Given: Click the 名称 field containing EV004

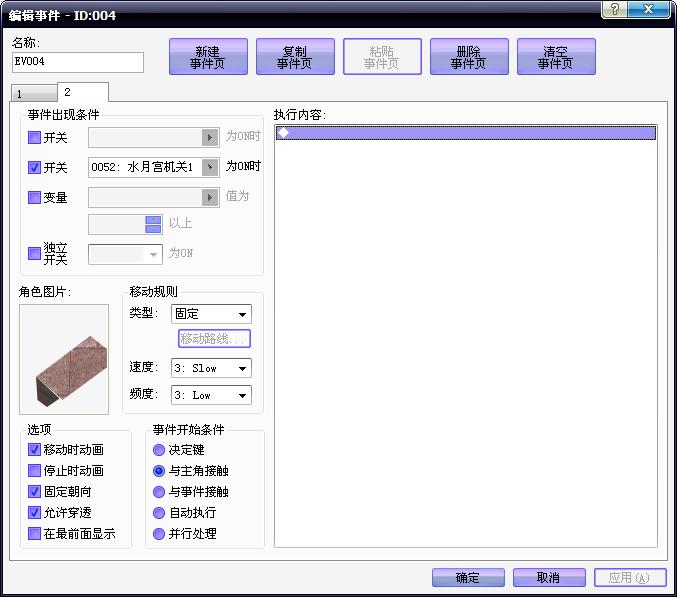Looking at the screenshot, I should tap(78, 62).
